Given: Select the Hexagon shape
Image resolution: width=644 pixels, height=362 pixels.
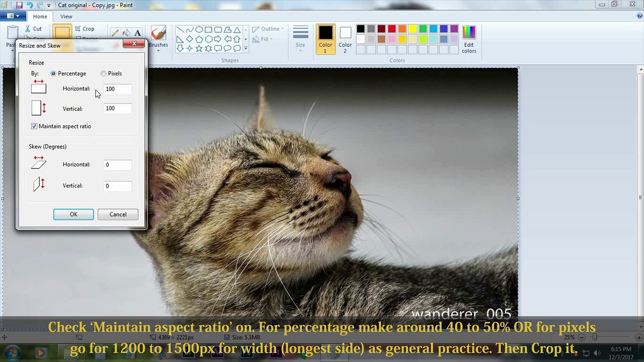Looking at the screenshot, I should click(x=208, y=39).
